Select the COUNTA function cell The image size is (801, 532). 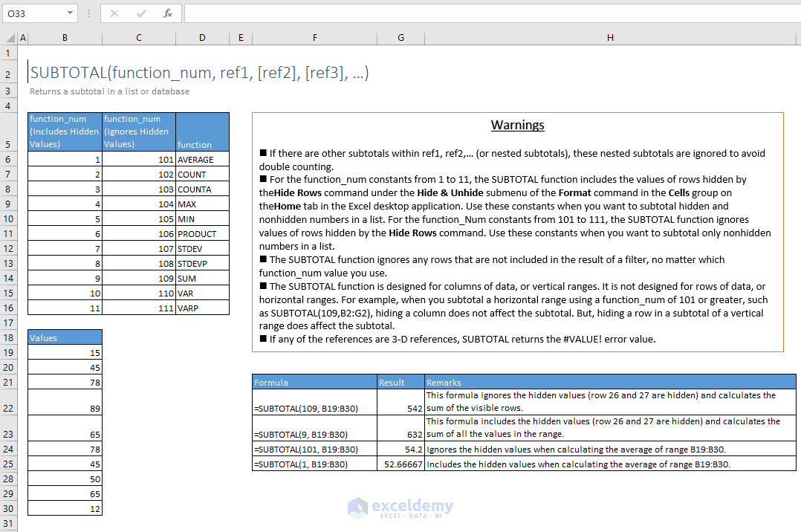point(202,189)
